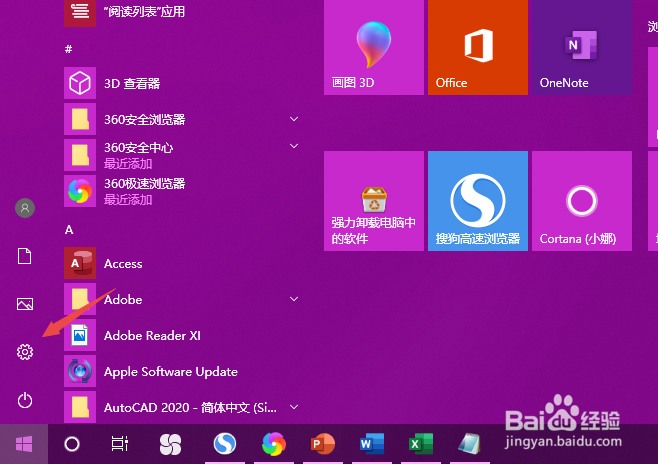
Task: Launch 360 speed browser from the taskbar
Action: (274, 443)
